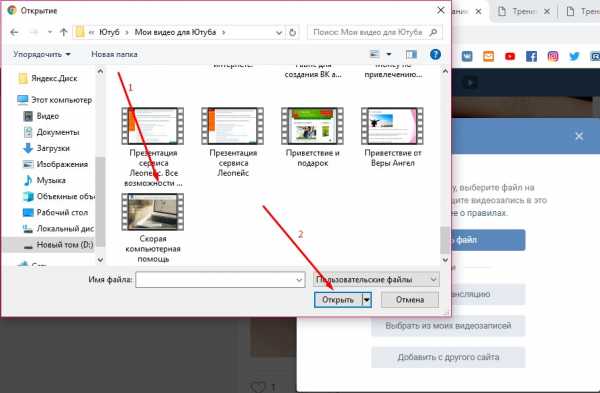Image resolution: width=600 pixels, height=393 pixels.
Task: Open the YouTube icon in browser bar
Action: [x=510, y=57]
